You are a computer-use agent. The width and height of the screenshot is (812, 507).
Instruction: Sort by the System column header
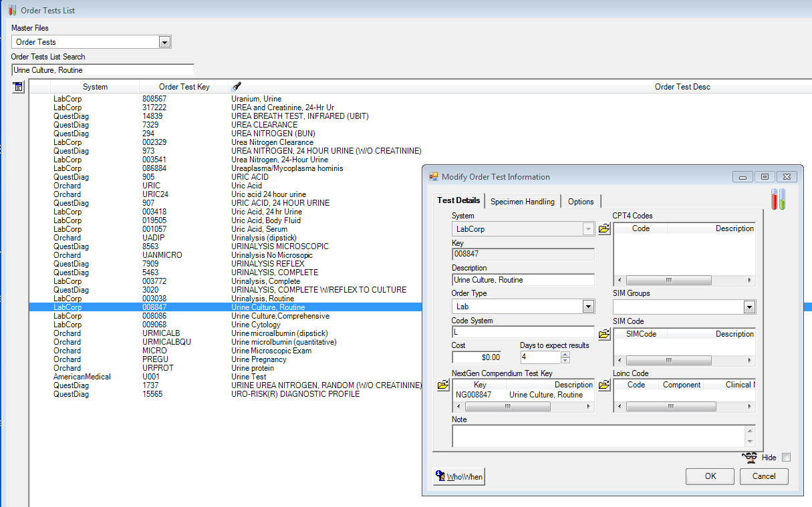click(95, 87)
